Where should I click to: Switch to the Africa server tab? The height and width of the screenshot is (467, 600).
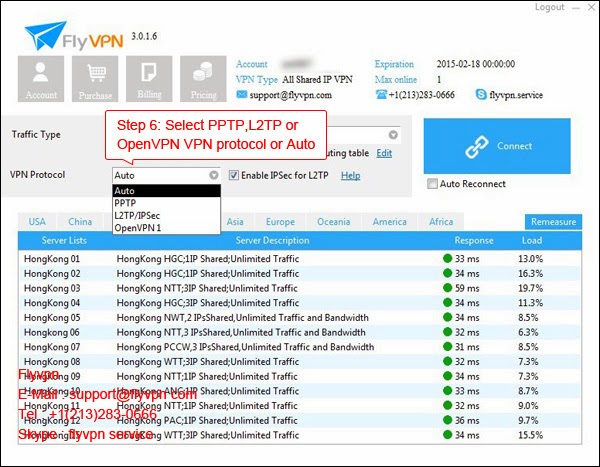441,222
